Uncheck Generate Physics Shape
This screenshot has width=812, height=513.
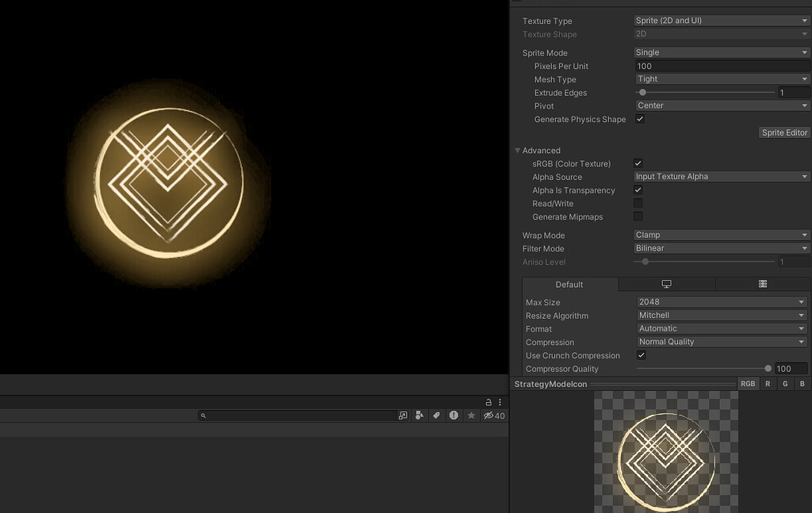pyautogui.click(x=640, y=119)
